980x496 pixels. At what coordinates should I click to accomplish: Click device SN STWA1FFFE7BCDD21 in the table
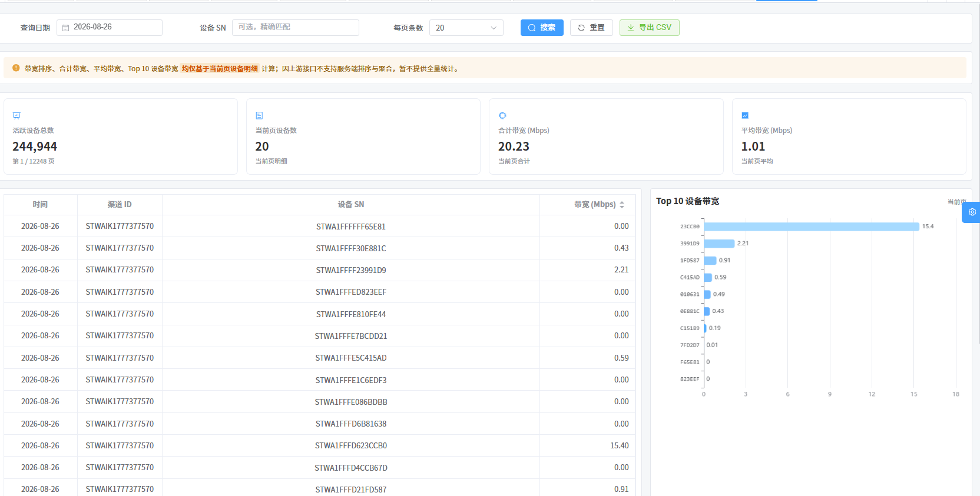coord(351,336)
